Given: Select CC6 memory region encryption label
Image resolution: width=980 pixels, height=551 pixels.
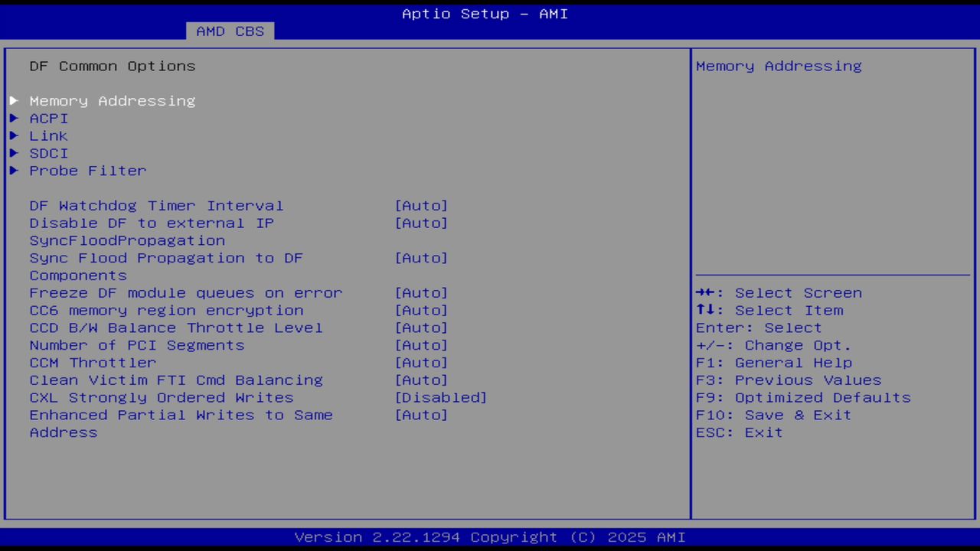Looking at the screenshot, I should (166, 311).
